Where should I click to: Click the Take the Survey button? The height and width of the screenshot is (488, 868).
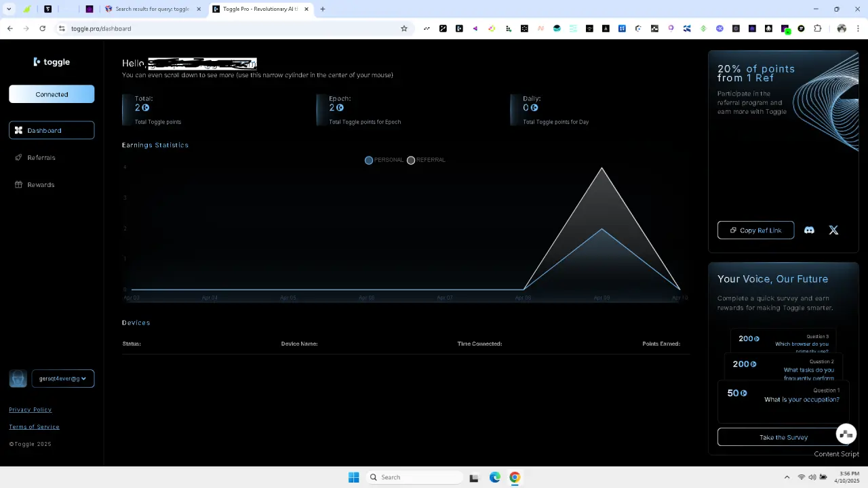pos(783,437)
